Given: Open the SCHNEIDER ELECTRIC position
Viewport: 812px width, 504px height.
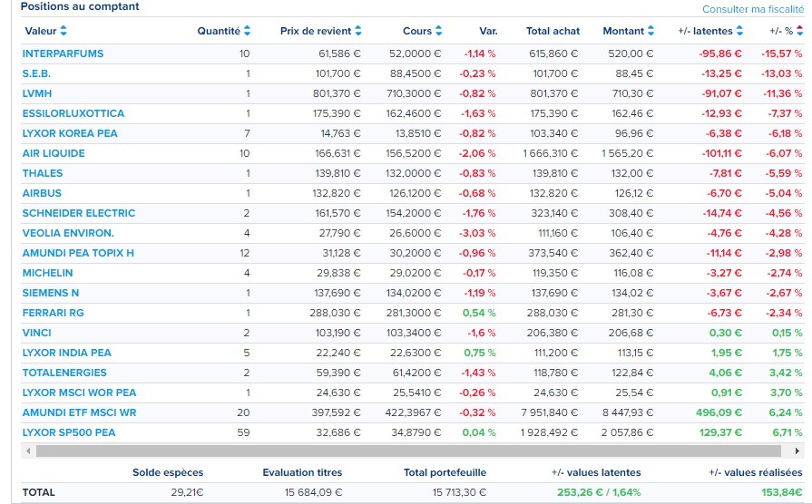Looking at the screenshot, I should click(78, 213).
